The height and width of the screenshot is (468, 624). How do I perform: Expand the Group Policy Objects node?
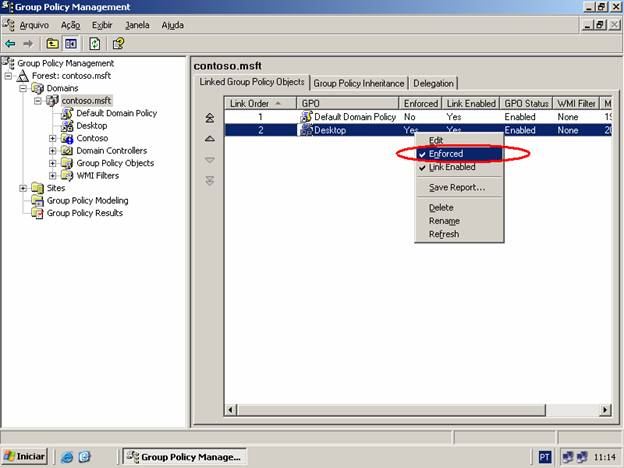coord(53,163)
